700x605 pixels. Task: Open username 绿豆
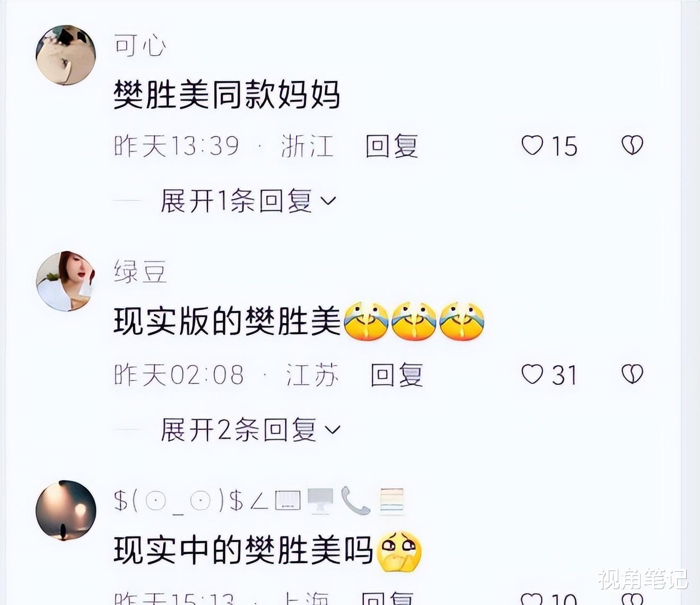pyautogui.click(x=140, y=272)
